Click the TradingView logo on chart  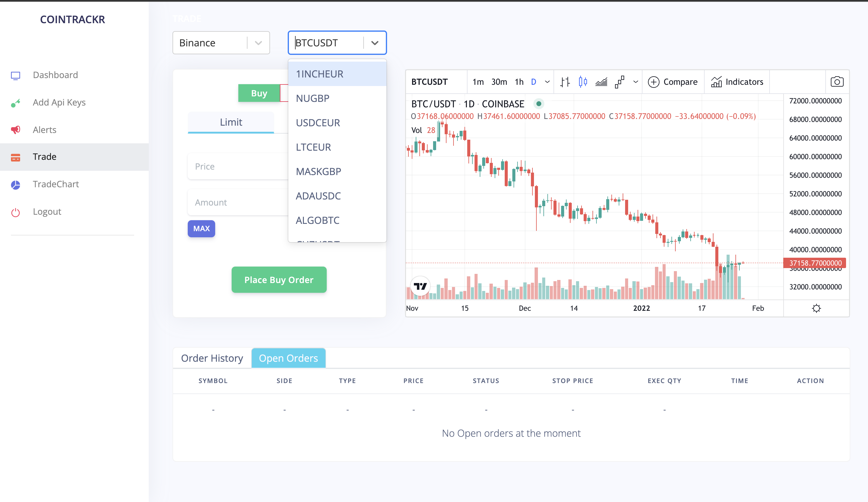(420, 286)
